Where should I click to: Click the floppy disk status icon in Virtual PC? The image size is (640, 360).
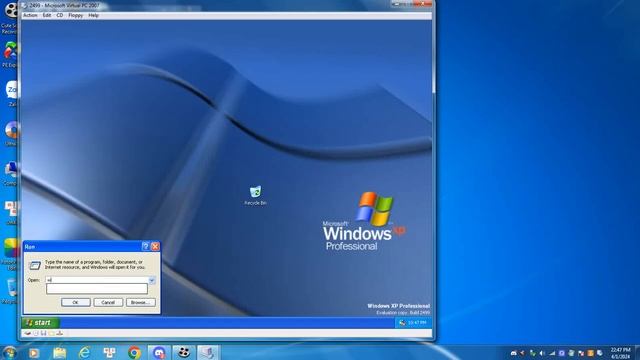tap(44, 333)
